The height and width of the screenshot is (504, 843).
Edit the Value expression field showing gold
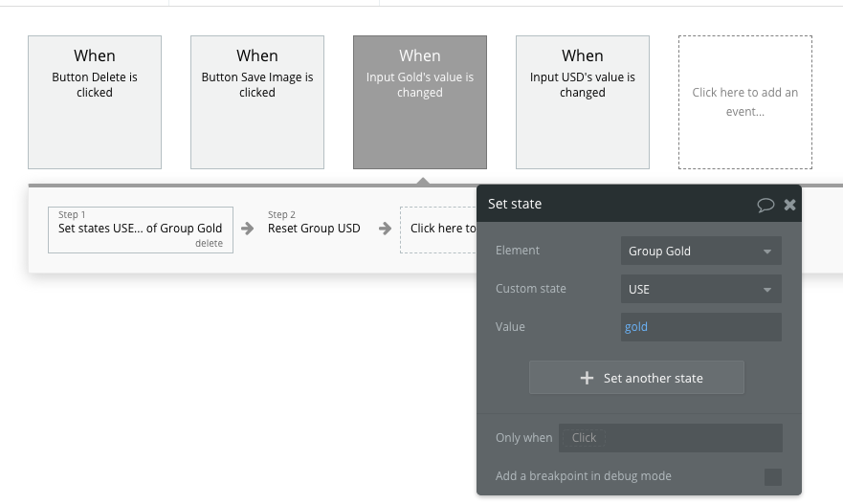(700, 327)
